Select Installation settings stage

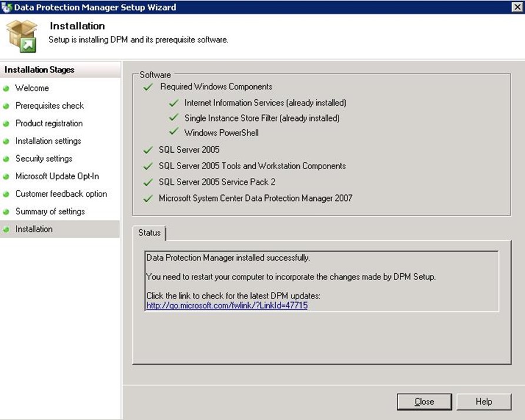[48, 141]
